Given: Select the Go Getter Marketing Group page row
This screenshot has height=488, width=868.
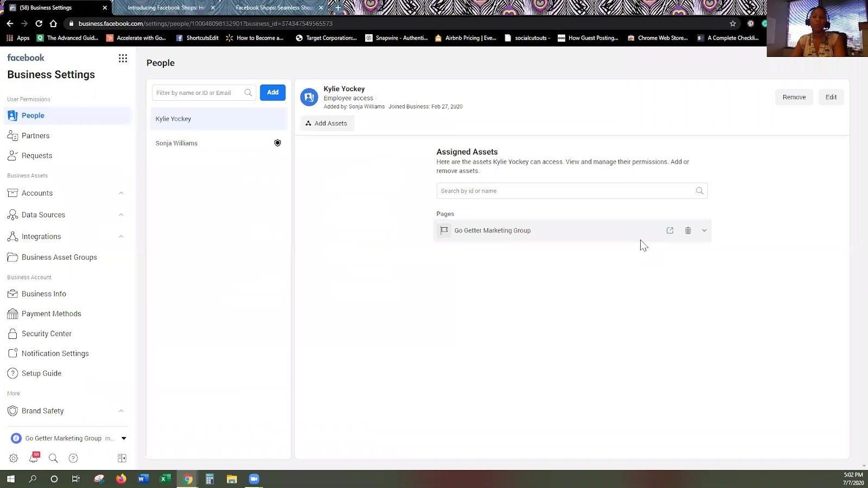Looking at the screenshot, I should point(572,230).
